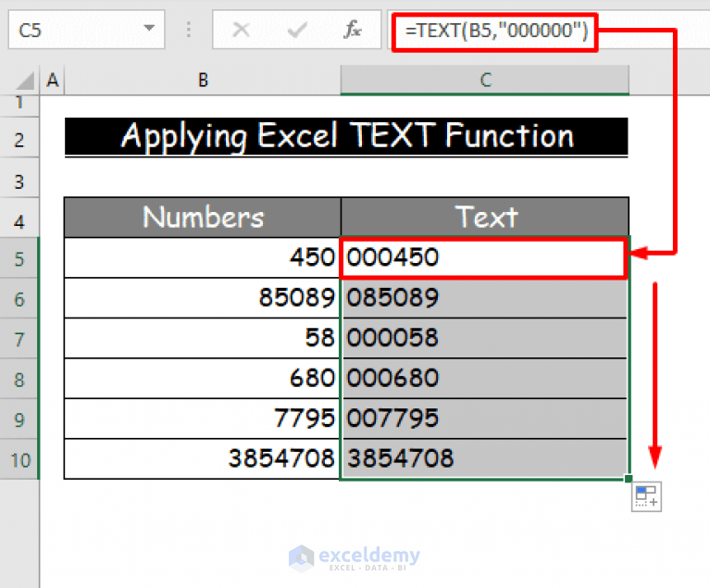This screenshot has height=588, width=710.
Task: Select cell containing 680
Action: (x=203, y=378)
